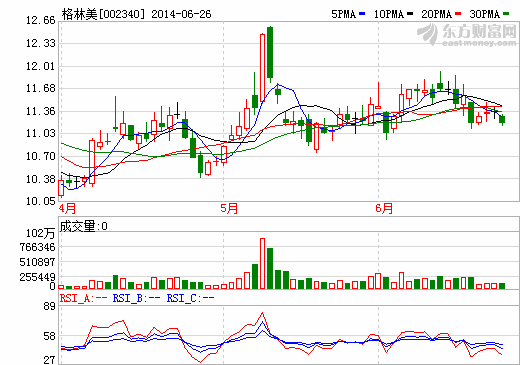The width and height of the screenshot is (520, 365).
Task: Click the 11.03 price axis label
Action: (40, 133)
